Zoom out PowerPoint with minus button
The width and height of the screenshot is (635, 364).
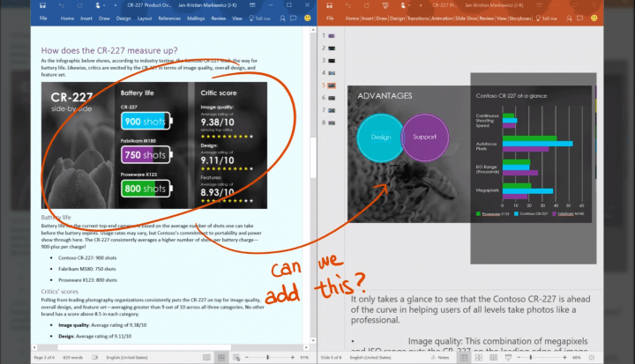[x=519, y=358]
